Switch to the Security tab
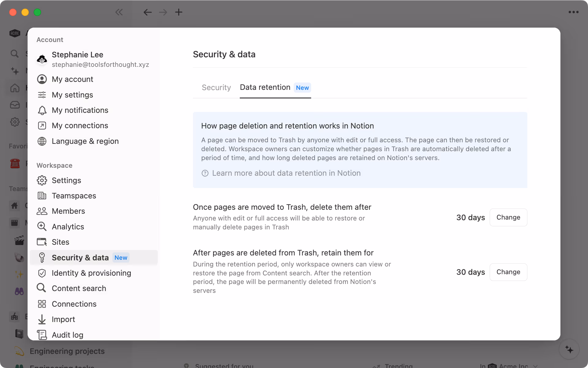The width and height of the screenshot is (588, 368). point(216,88)
